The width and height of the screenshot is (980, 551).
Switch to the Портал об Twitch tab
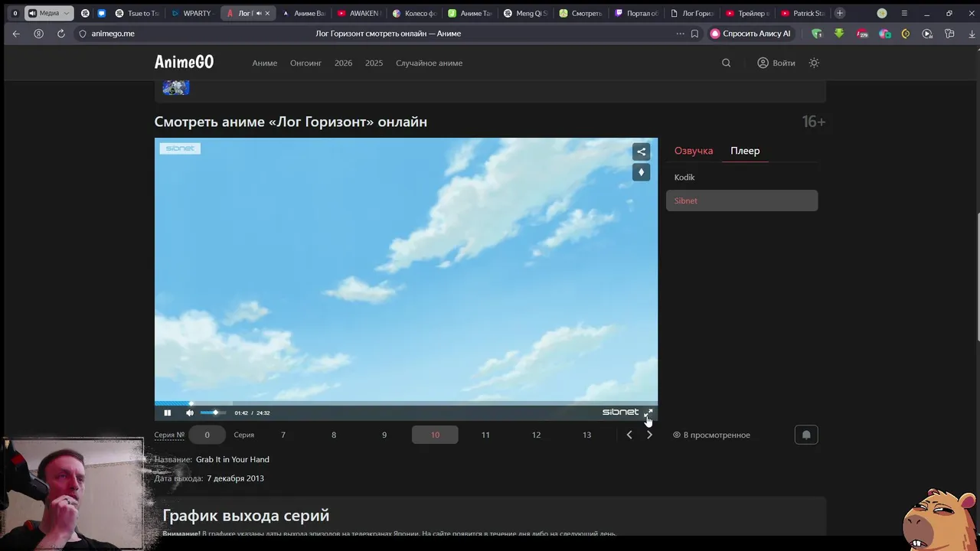[x=636, y=13]
